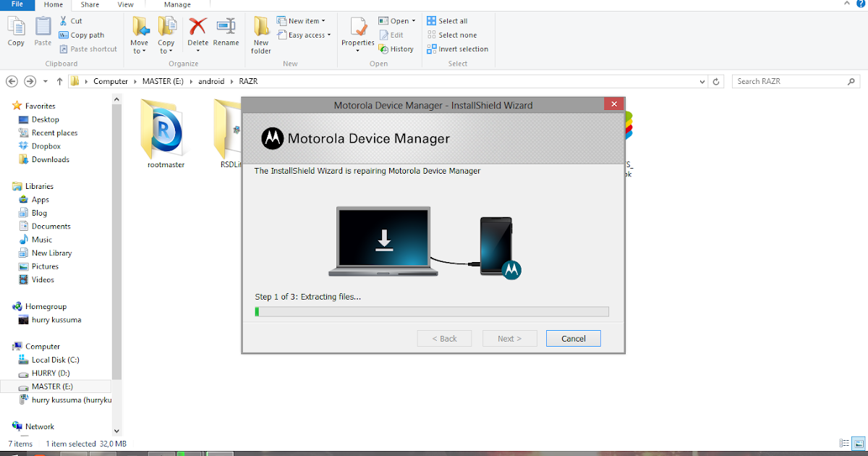
Task: Click the Forward navigation arrow in Explorer
Action: click(x=30, y=81)
